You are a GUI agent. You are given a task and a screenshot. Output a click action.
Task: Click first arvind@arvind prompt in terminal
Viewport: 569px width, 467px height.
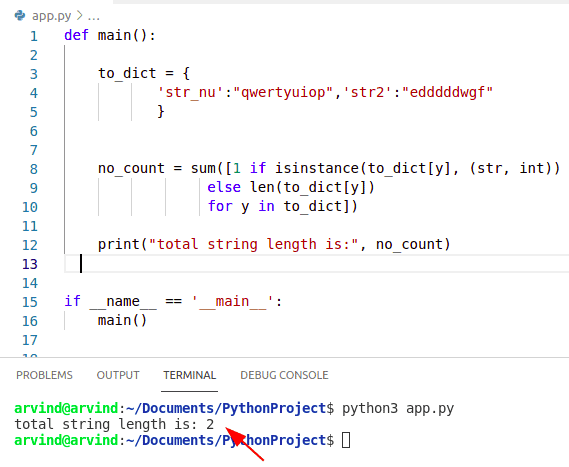tap(66, 408)
